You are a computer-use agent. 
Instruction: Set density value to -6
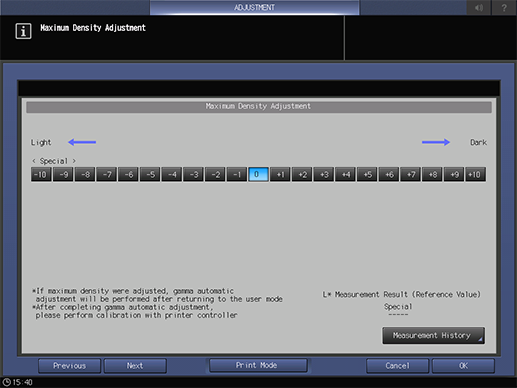pyautogui.click(x=128, y=174)
